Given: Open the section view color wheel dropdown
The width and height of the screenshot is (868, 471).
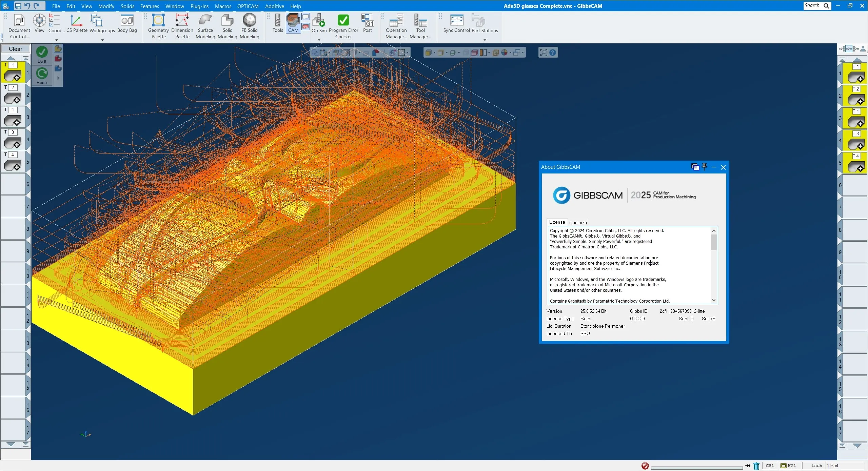Looking at the screenshot, I should pyautogui.click(x=510, y=53).
